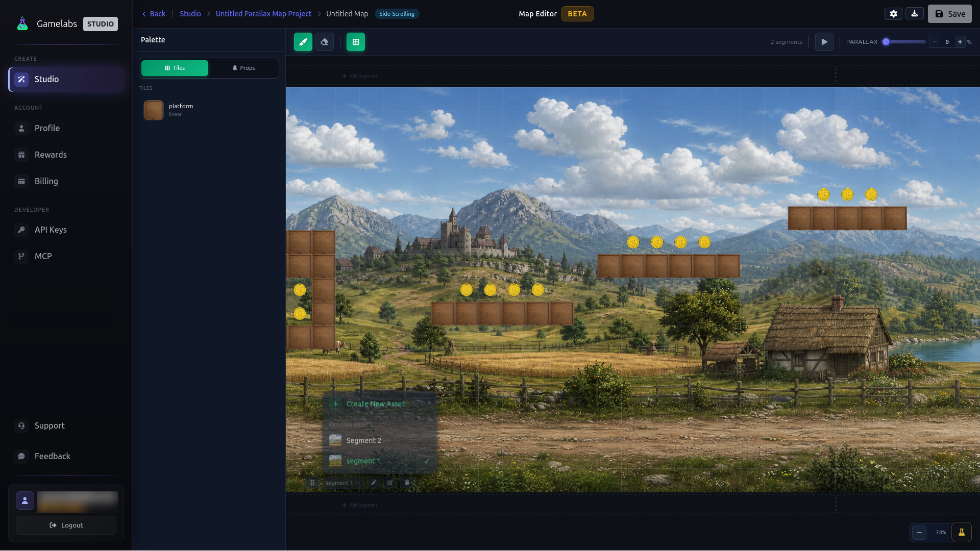980x551 pixels.
Task: Save the map
Action: [949, 14]
